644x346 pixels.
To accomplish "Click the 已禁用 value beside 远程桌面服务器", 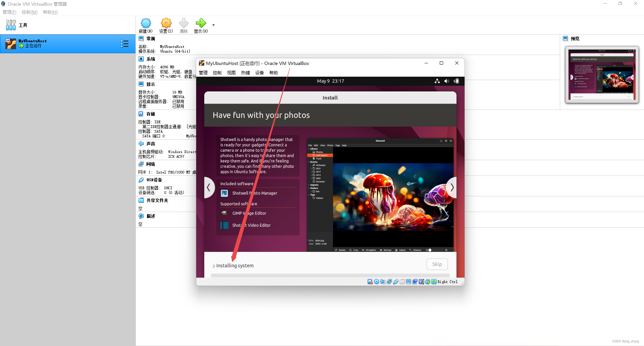I will click(178, 101).
